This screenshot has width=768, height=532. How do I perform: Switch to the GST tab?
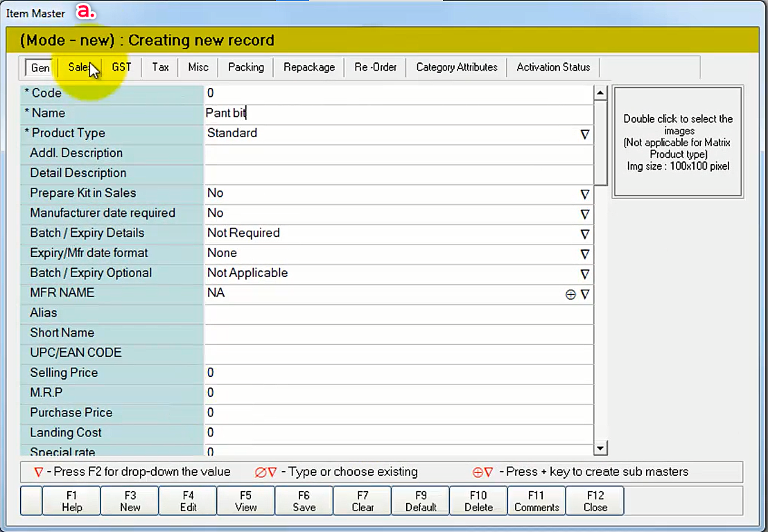[x=121, y=67]
